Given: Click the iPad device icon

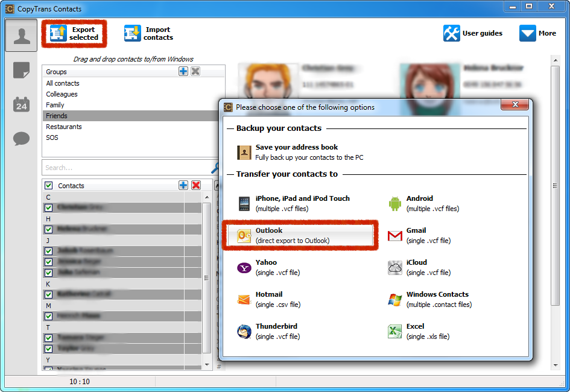Looking at the screenshot, I should [244, 204].
